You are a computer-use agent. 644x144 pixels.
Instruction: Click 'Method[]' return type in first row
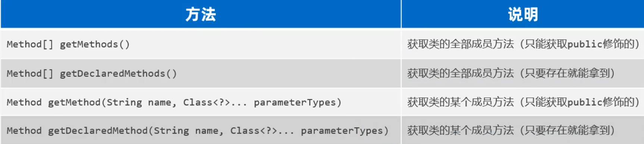(x=30, y=44)
